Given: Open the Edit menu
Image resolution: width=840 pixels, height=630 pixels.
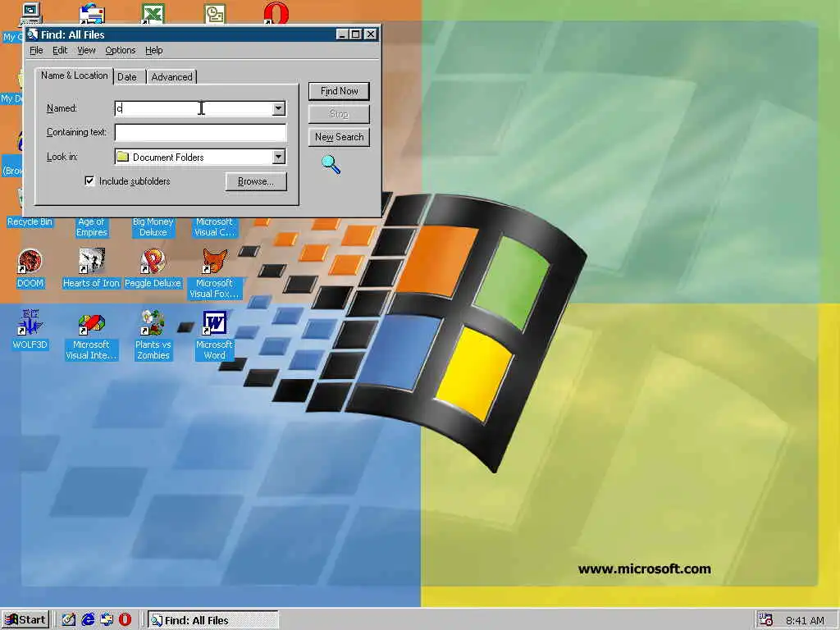Looking at the screenshot, I should pyautogui.click(x=59, y=50).
